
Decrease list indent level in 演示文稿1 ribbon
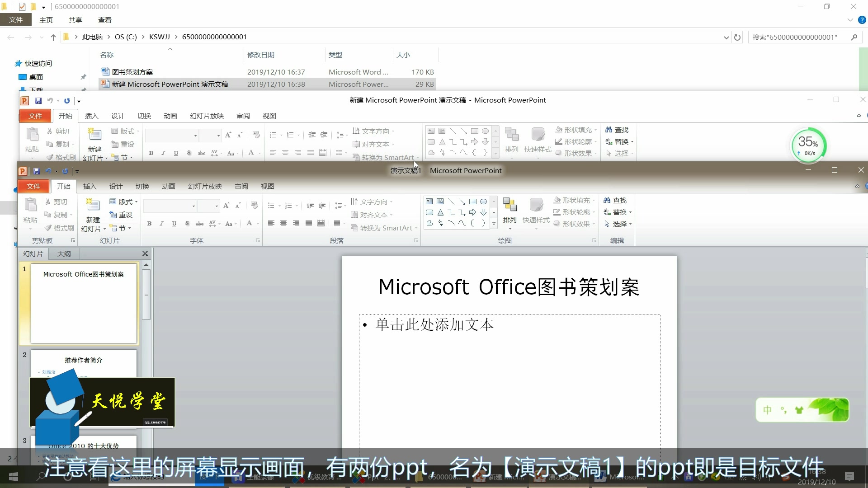click(310, 206)
